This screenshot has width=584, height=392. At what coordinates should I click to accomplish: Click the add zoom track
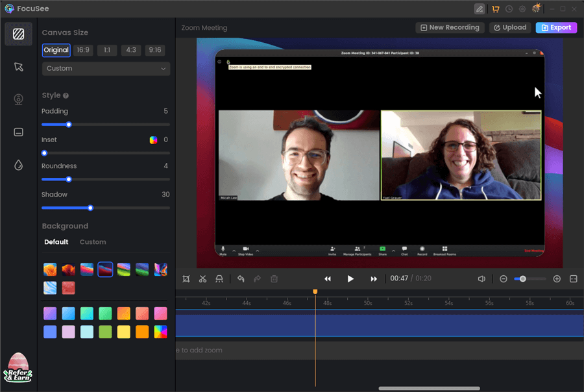[x=380, y=350]
